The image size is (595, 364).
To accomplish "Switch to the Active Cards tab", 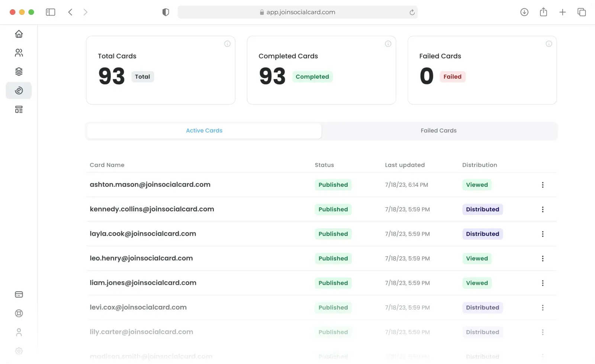I will point(204,131).
